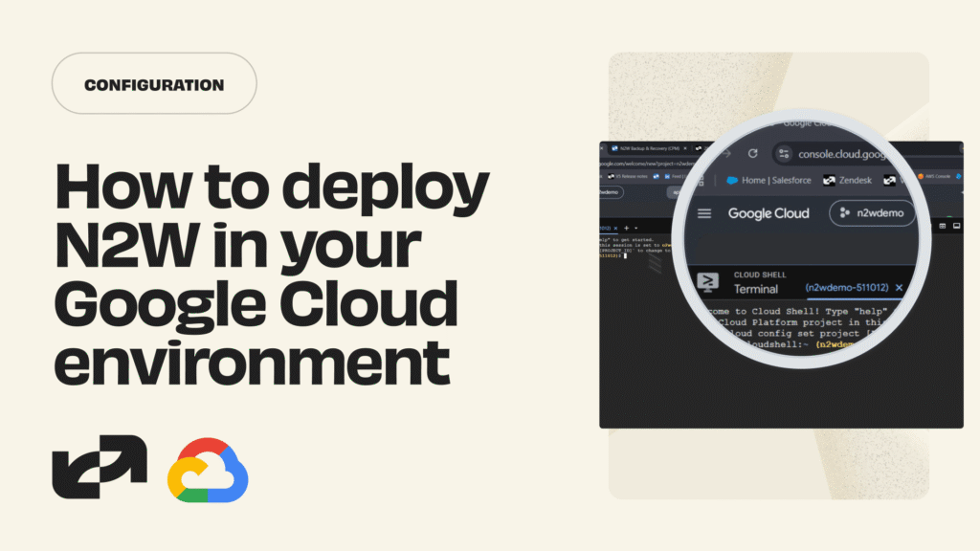Image resolution: width=980 pixels, height=551 pixels.
Task: Open the dropdown arrow beside the plus tab
Action: [636, 228]
